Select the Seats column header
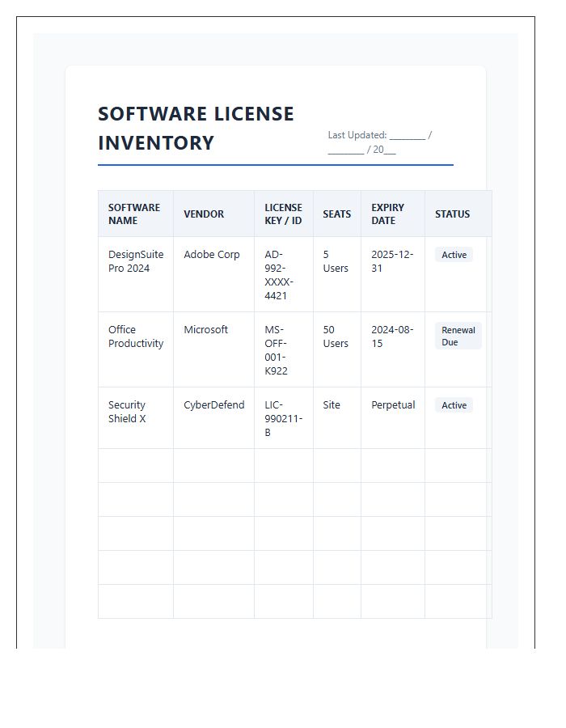Viewport: 566px width, 728px height. click(337, 214)
